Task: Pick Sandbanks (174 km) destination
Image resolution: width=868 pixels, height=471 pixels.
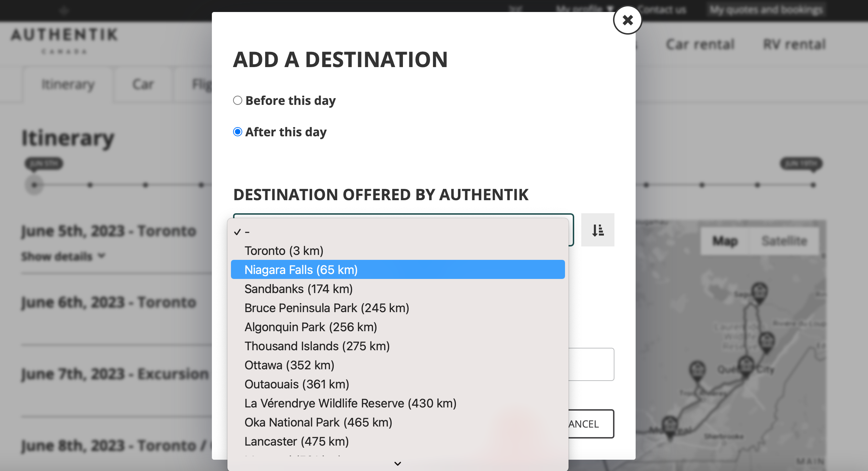Action: point(398,289)
